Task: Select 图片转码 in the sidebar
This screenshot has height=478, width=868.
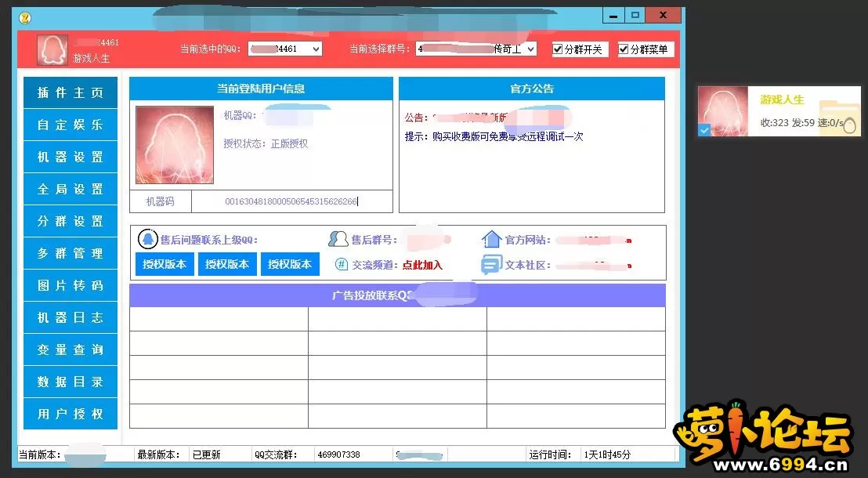Action: pyautogui.click(x=71, y=285)
